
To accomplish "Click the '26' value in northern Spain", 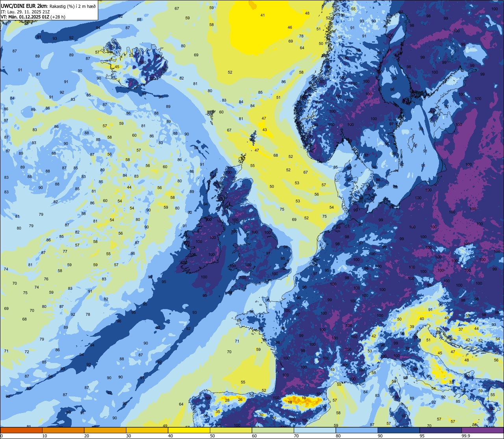I will tap(240, 399).
